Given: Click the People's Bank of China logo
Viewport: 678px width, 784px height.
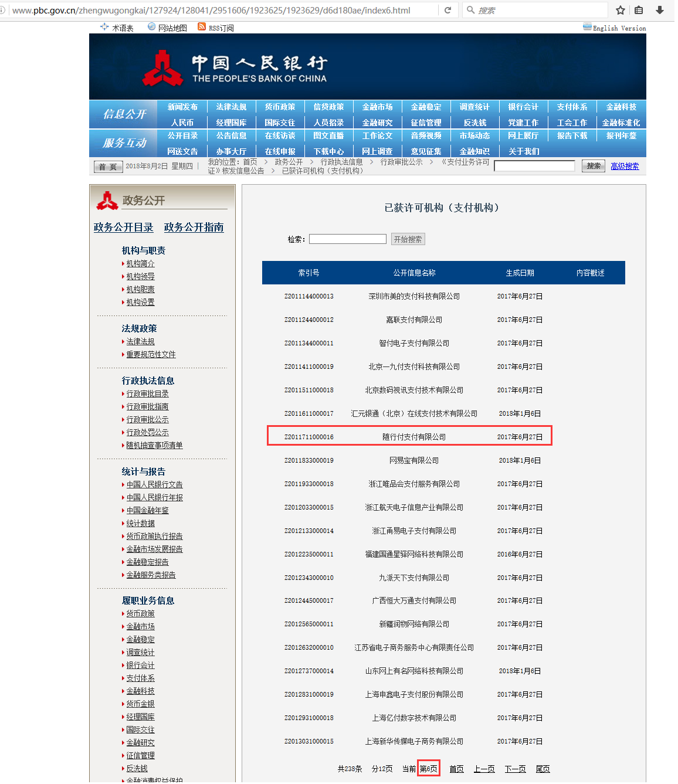Looking at the screenshot, I should [163, 68].
